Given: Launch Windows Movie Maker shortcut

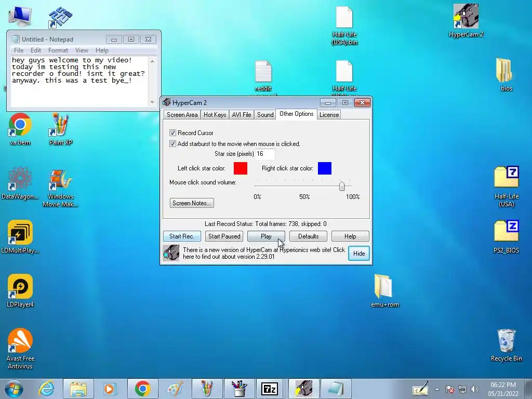Looking at the screenshot, I should pos(60,187).
